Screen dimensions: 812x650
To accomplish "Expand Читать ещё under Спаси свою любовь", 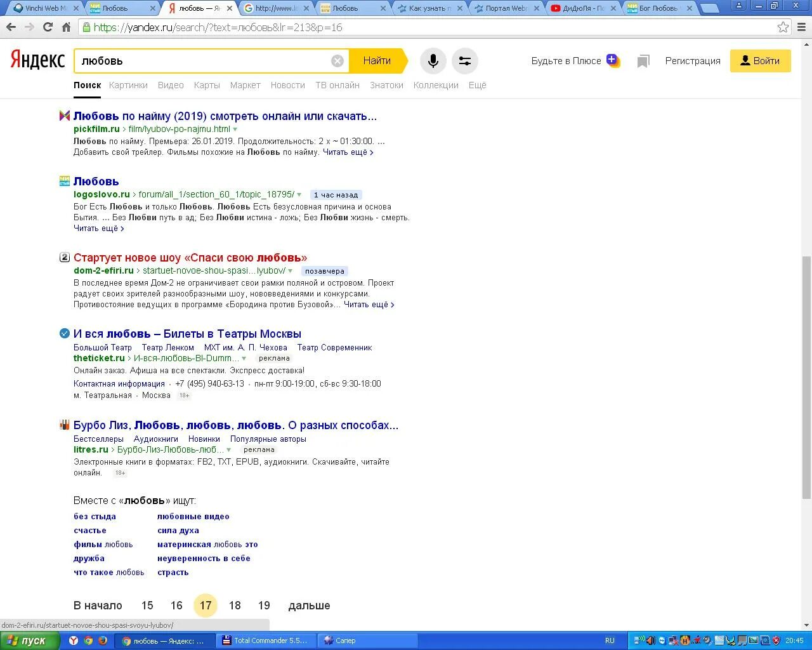I will click(x=369, y=305).
